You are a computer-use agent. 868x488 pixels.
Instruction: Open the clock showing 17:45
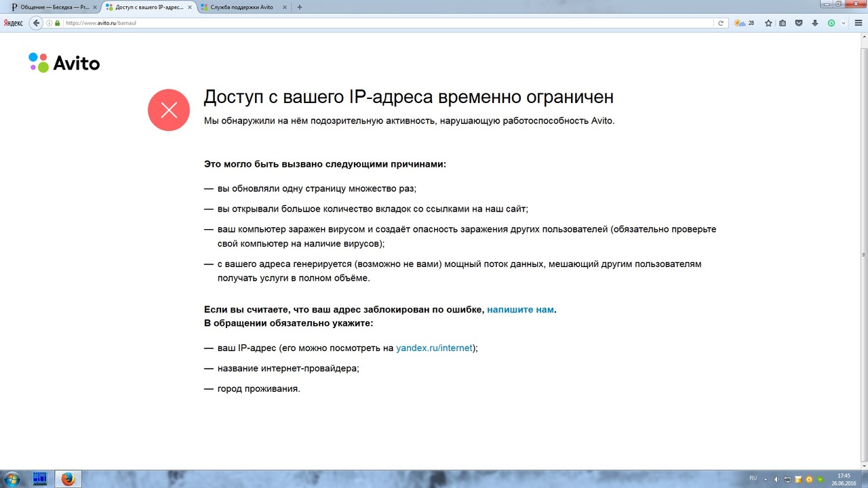(843, 479)
